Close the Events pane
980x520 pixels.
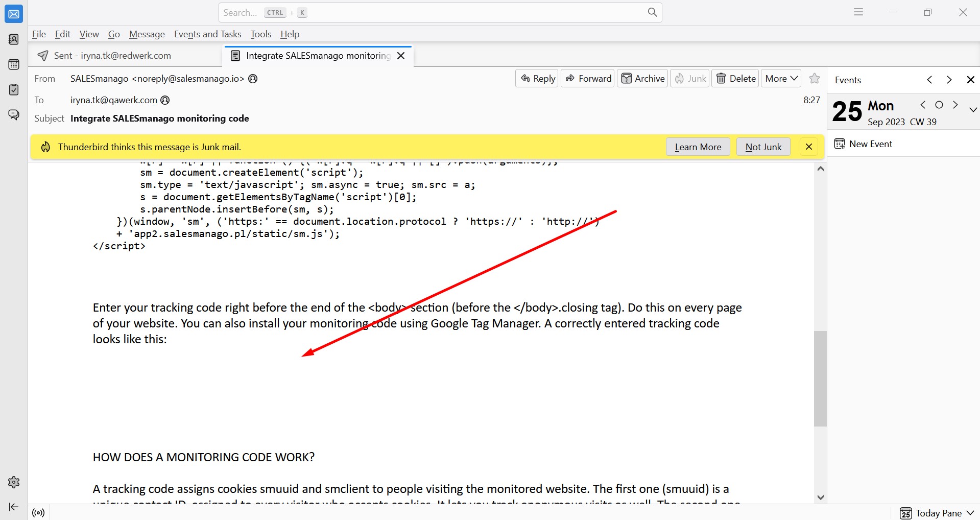coord(970,80)
